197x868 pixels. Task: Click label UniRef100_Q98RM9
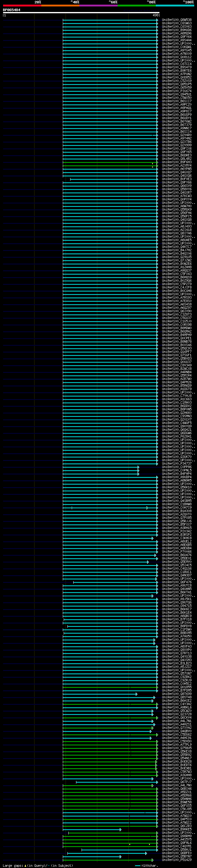pyautogui.click(x=176, y=836)
